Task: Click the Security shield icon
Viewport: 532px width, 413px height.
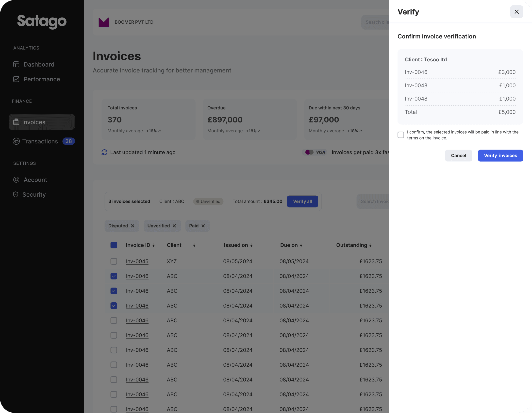Action: pos(16,195)
